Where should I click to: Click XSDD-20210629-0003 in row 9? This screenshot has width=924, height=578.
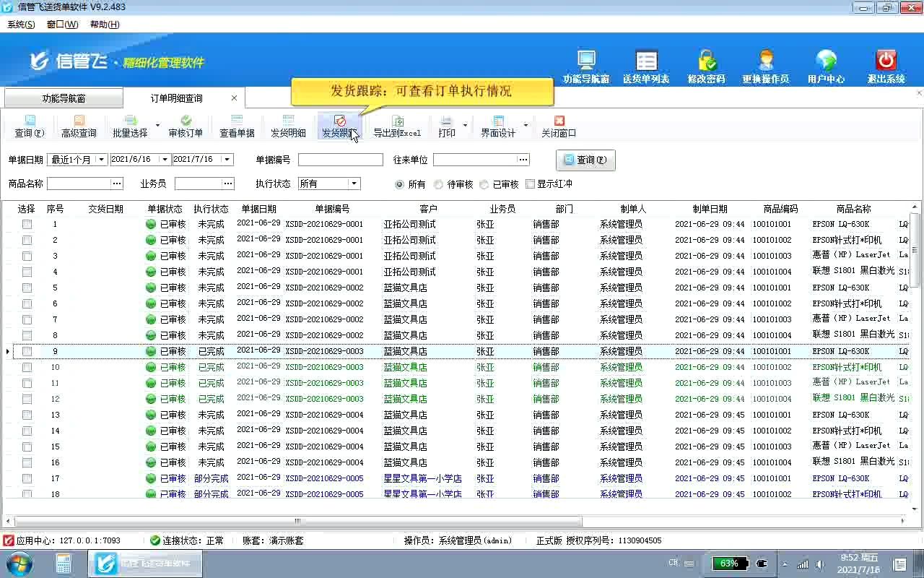[x=324, y=351]
